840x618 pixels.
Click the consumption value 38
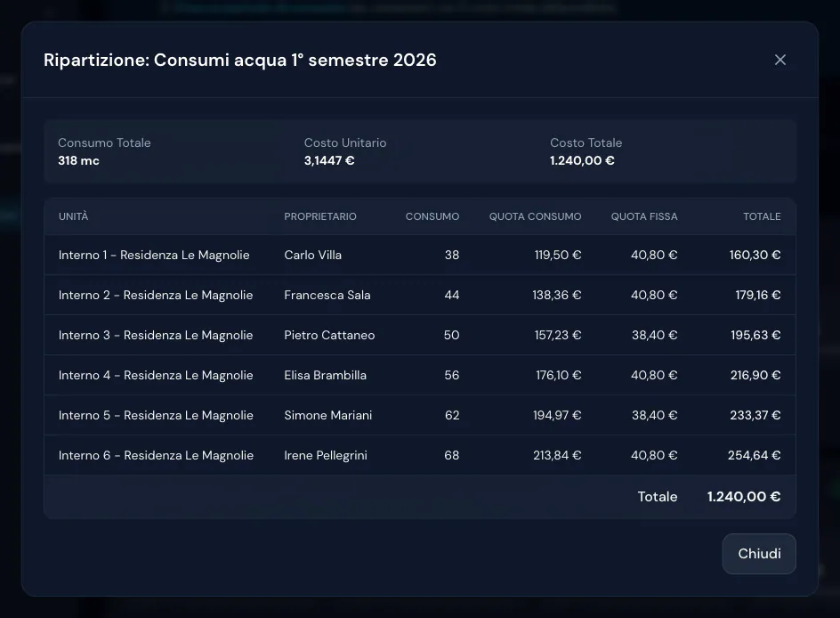[452, 256]
